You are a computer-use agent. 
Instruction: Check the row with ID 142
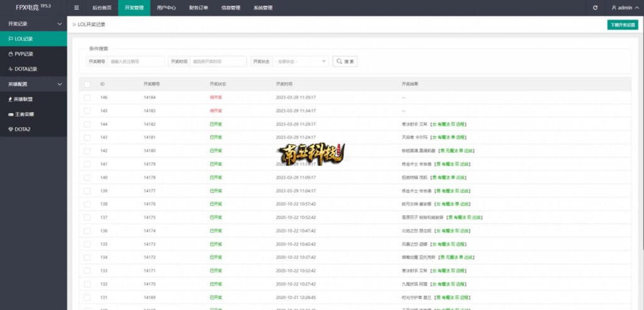coord(87,151)
